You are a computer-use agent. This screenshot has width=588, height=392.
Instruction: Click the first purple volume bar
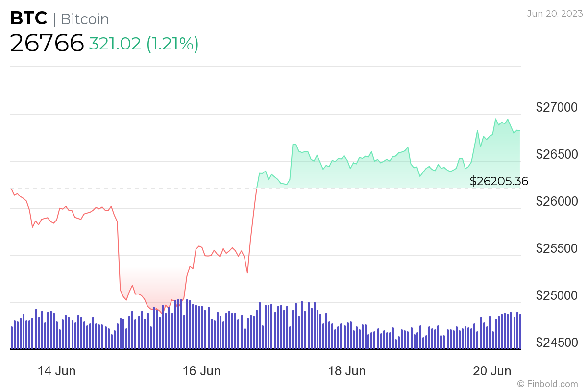point(12,338)
